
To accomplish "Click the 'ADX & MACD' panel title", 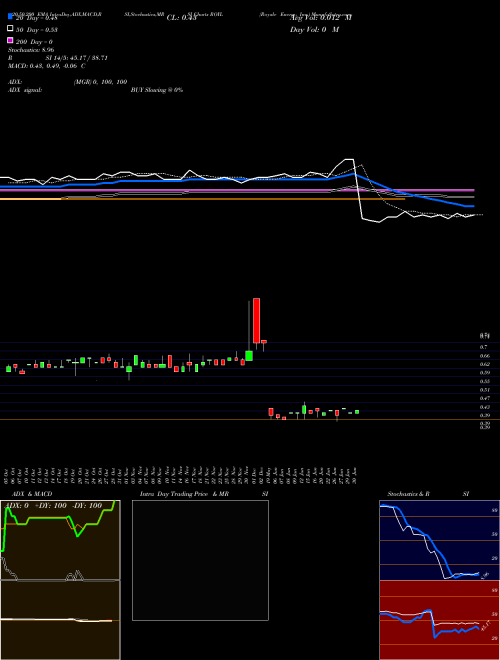I will point(32,494).
